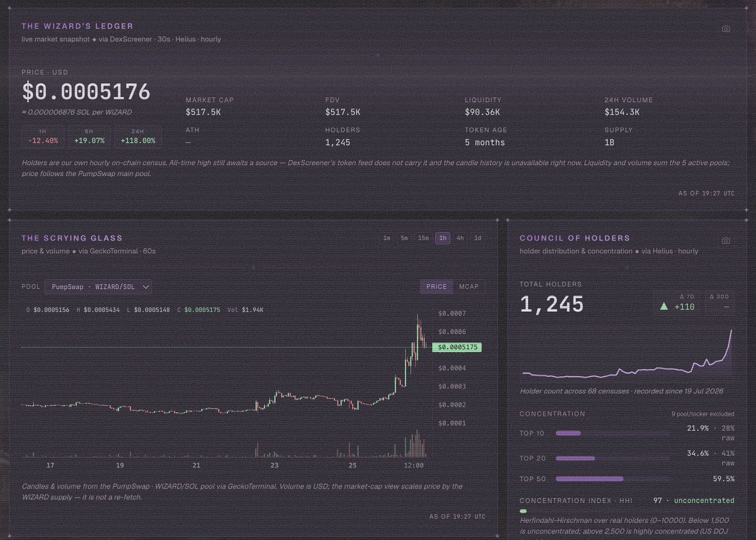Select the 1h timeframe button
The image size is (756, 540).
[x=443, y=238]
